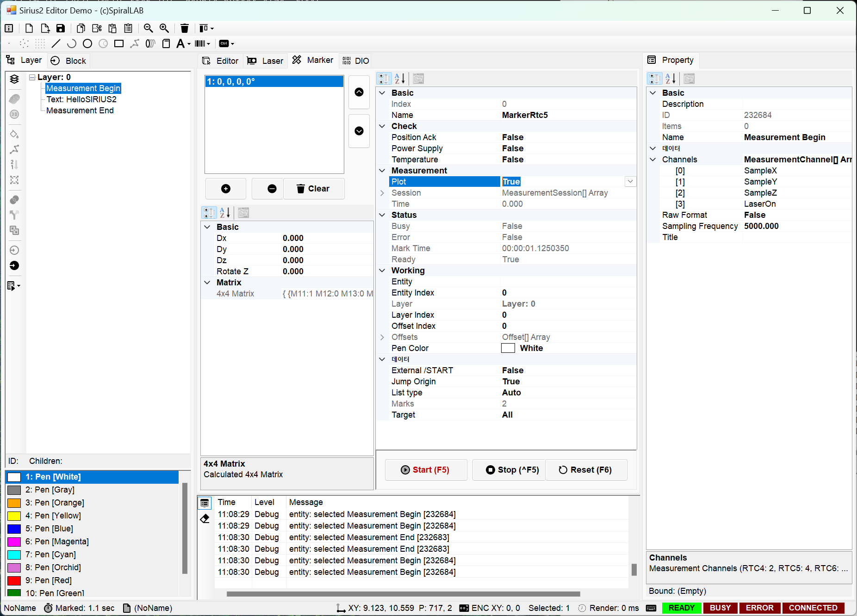Select the Line drawing tool
Screen dimensions: 857x616
pos(56,43)
